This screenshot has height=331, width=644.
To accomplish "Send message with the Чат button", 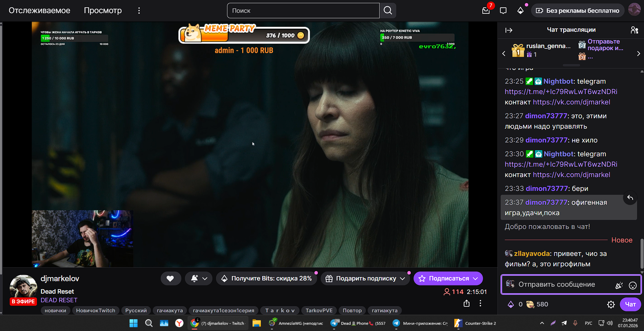I will point(631,304).
